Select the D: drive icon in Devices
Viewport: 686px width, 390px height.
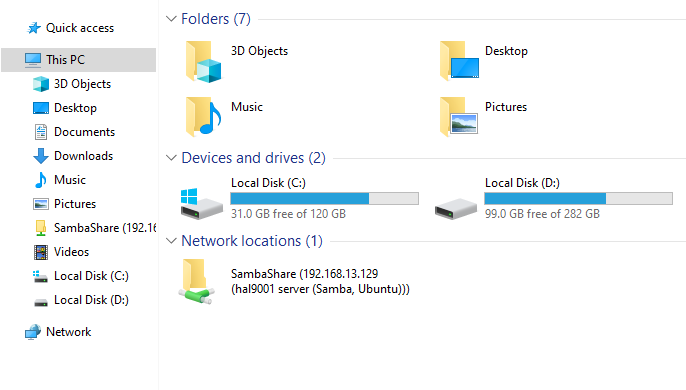[x=456, y=209]
